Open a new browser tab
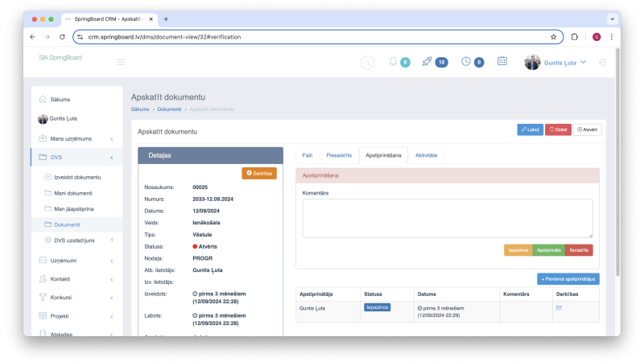This screenshot has height=362, width=644. coord(166,19)
